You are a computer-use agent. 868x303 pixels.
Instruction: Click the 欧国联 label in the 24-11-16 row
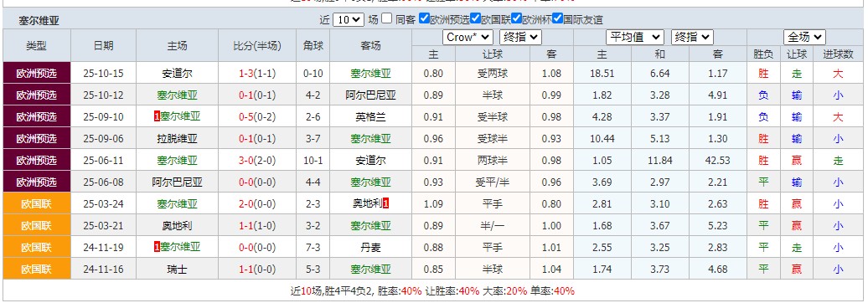point(37,270)
